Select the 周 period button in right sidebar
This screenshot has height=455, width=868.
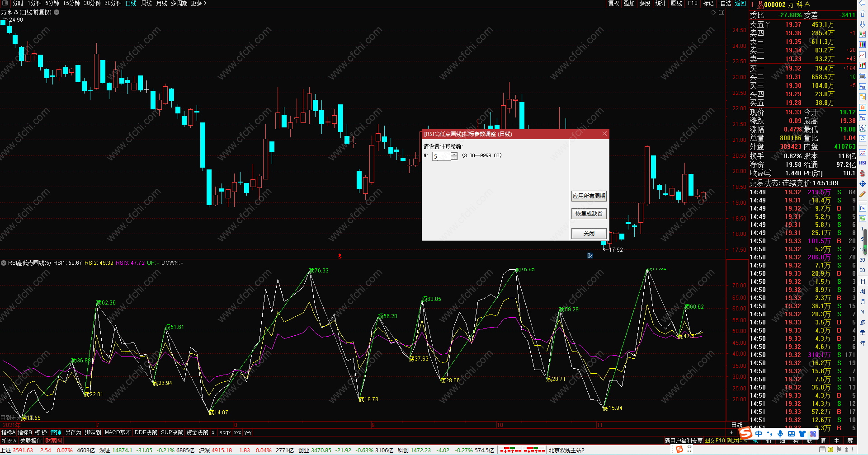pyautogui.click(x=863, y=291)
